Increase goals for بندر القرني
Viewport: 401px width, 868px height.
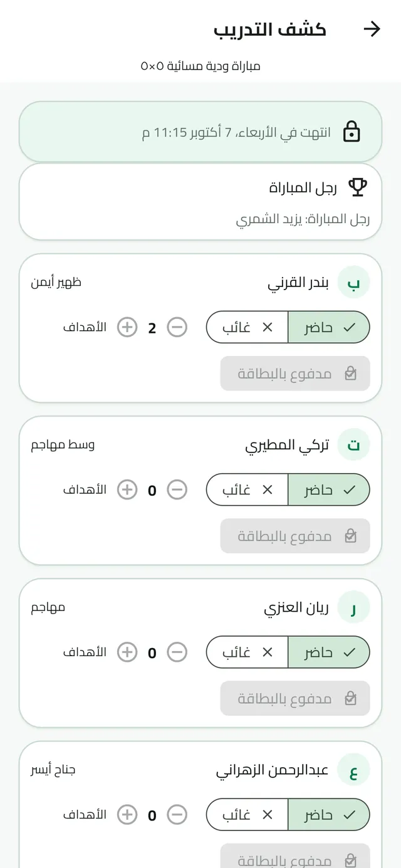[x=127, y=327]
